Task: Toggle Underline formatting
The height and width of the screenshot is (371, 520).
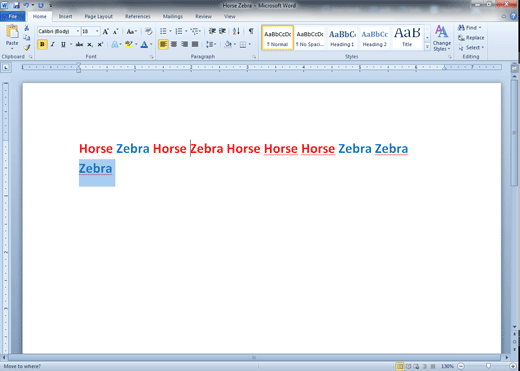Action: (x=63, y=44)
